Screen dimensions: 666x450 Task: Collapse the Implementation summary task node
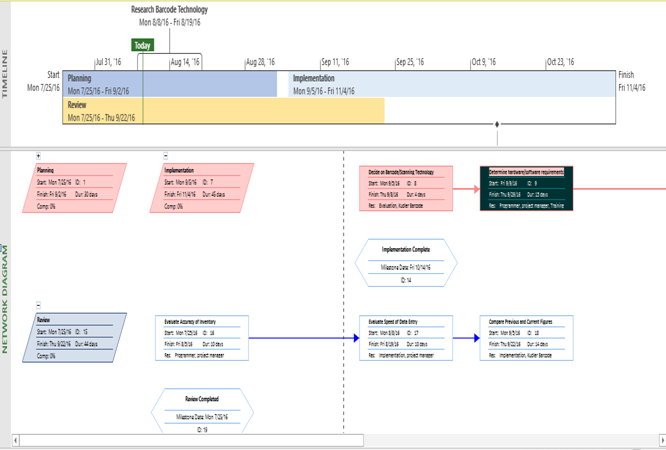tap(166, 156)
